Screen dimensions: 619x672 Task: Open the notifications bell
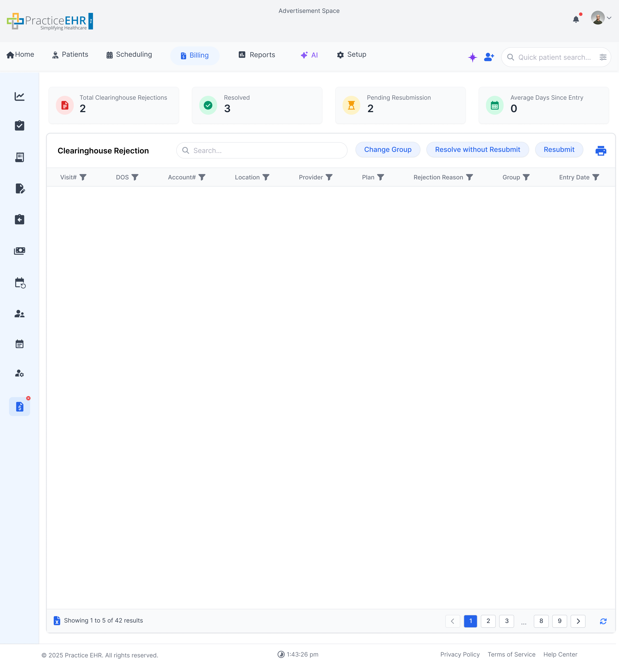(576, 19)
